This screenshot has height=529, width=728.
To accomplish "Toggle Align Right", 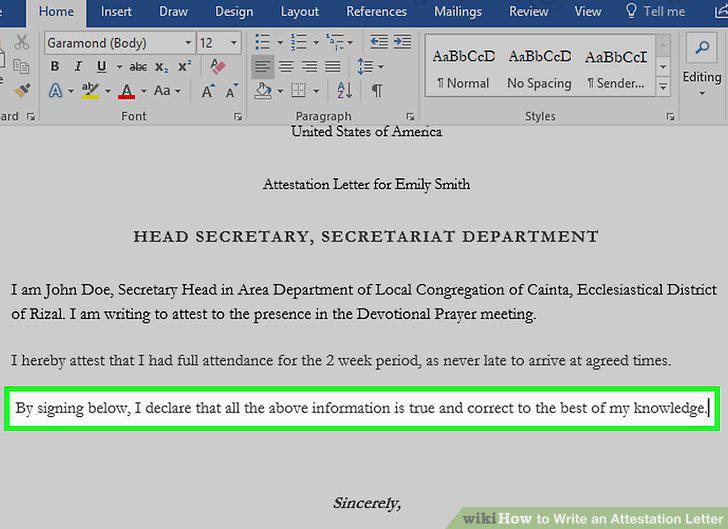I will click(309, 67).
